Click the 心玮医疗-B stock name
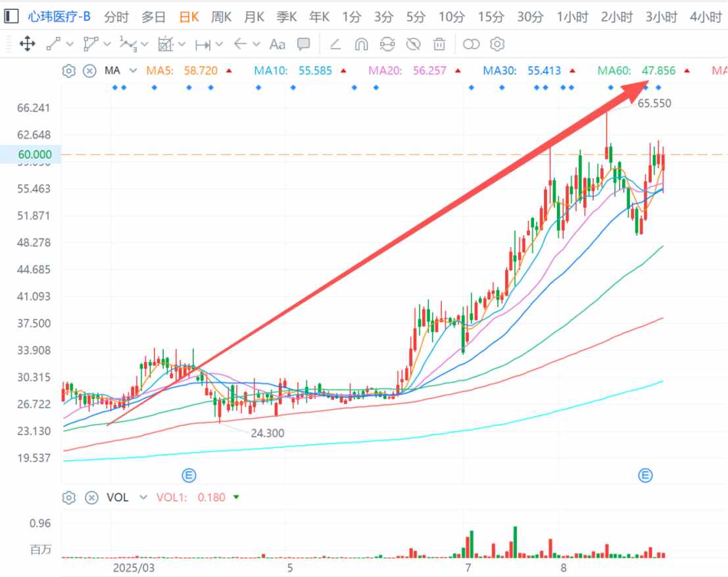Screen dimensions: 728x577 click(59, 17)
